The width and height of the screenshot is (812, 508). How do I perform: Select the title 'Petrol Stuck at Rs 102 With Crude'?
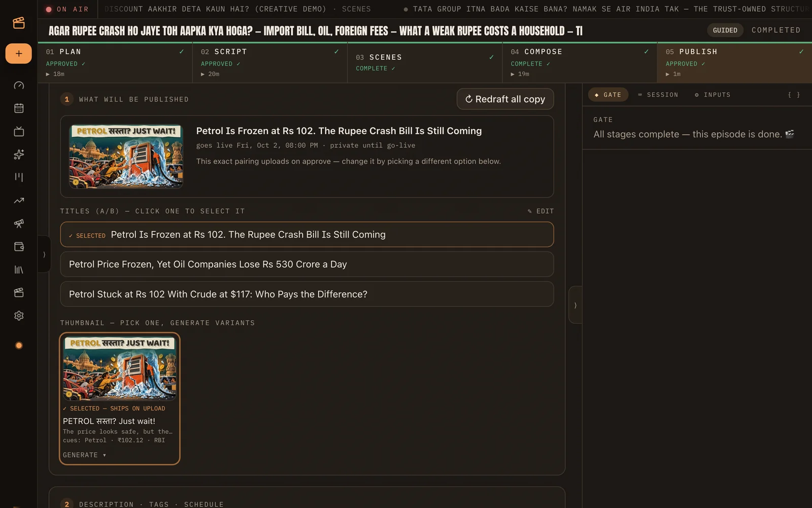tap(307, 294)
